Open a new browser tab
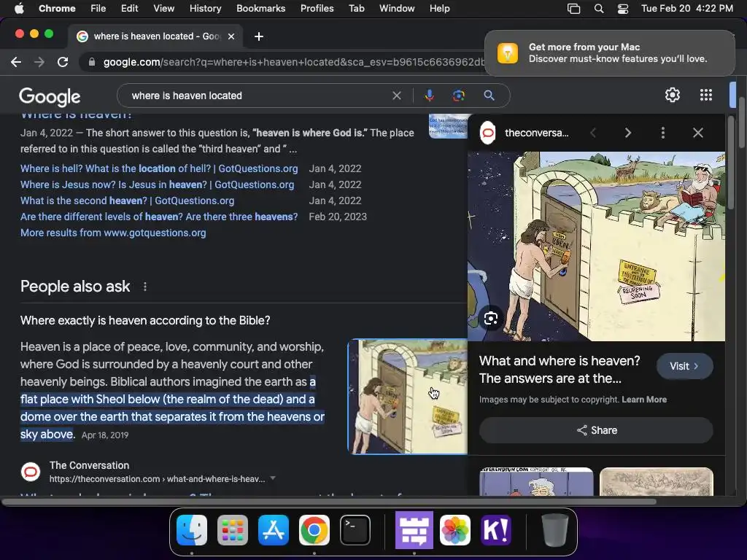The image size is (747, 560). [259, 36]
